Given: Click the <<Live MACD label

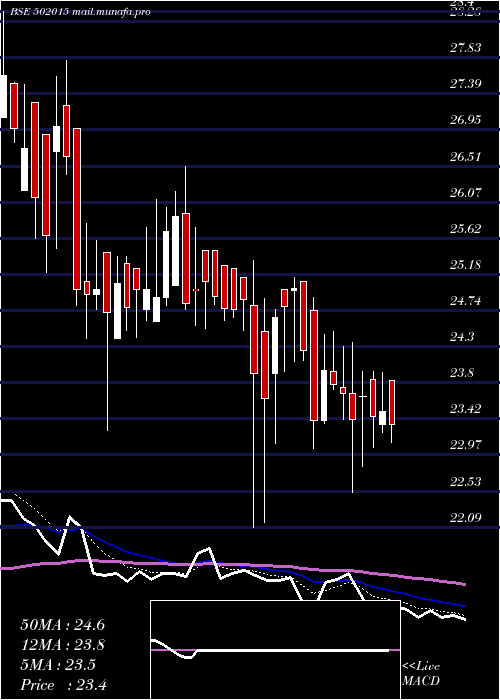Looking at the screenshot, I should click(421, 673).
